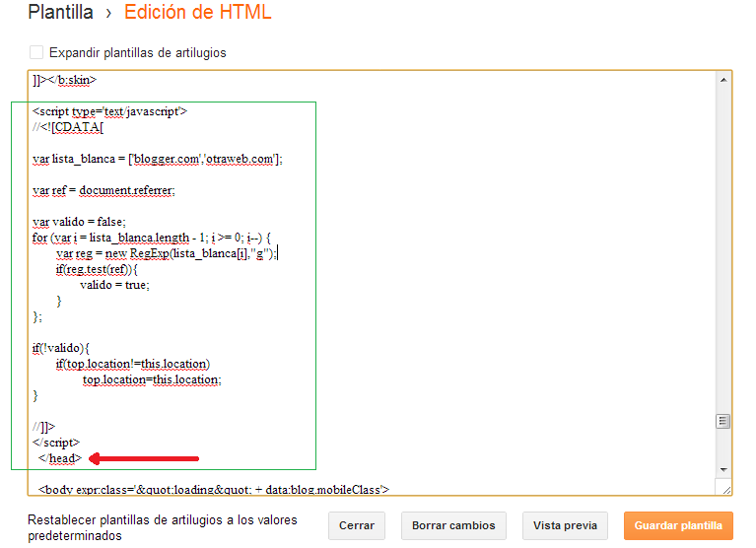Screen dimensions: 756x548
Task: Click the var ref = document.referrer line
Action: click(103, 190)
